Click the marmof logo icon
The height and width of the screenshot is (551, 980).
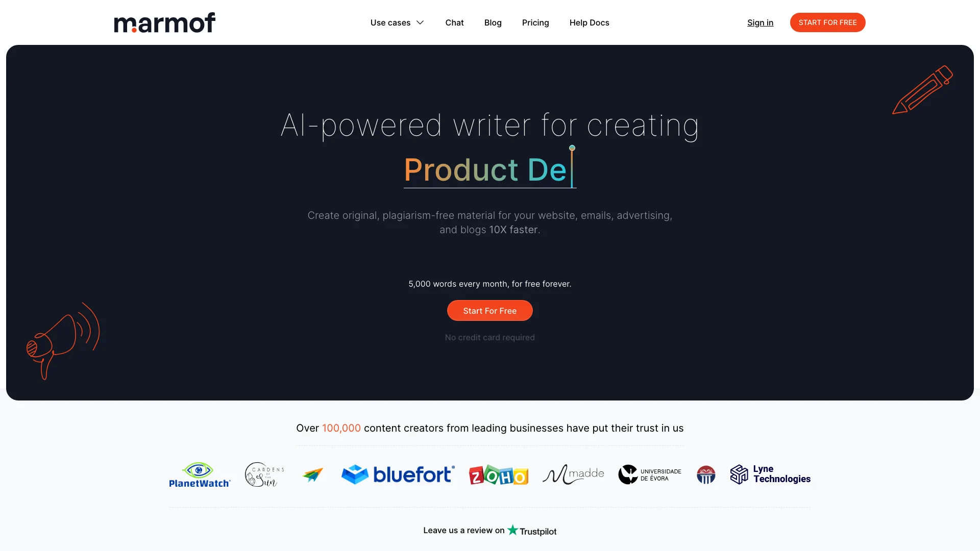click(x=164, y=22)
